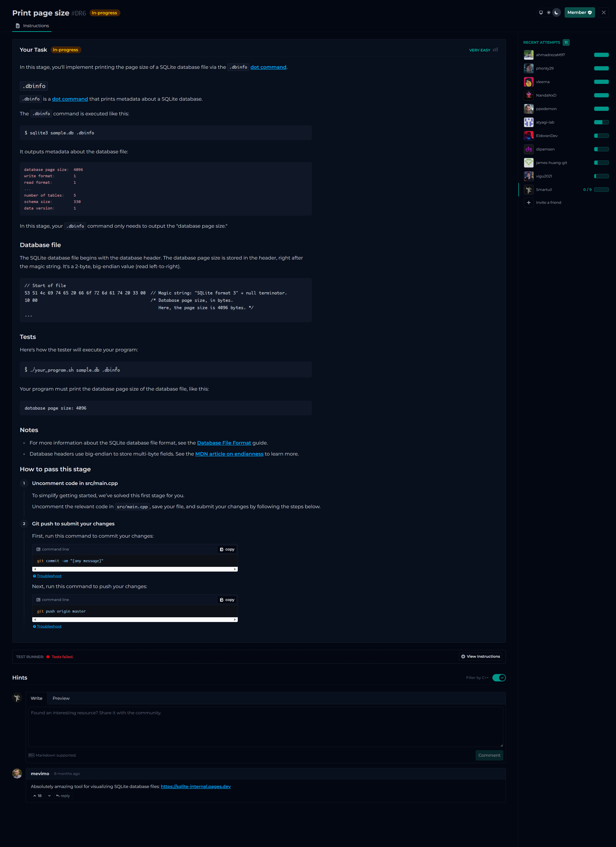Switch to system theme monitor icon
616x847 pixels.
[541, 13]
